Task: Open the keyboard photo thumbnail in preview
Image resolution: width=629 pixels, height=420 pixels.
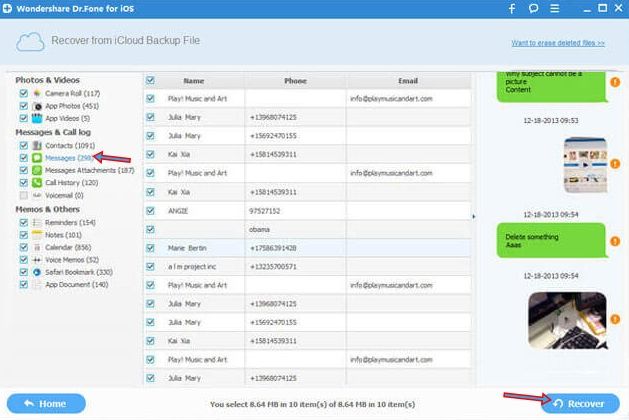Action: [x=567, y=320]
